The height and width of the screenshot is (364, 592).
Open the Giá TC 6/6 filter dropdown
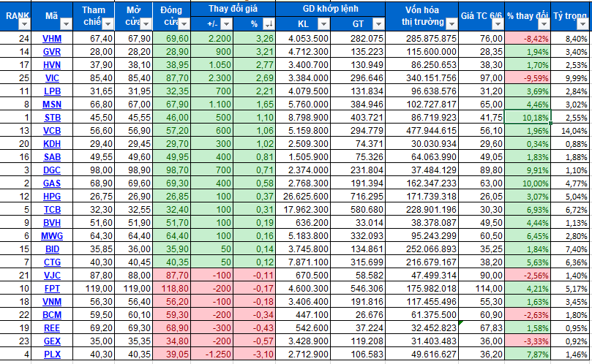(498, 24)
